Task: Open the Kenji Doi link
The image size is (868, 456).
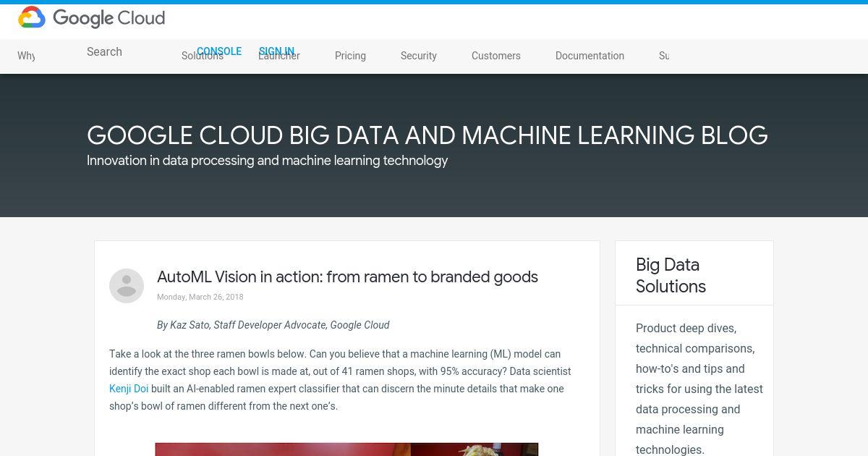Action: click(129, 389)
